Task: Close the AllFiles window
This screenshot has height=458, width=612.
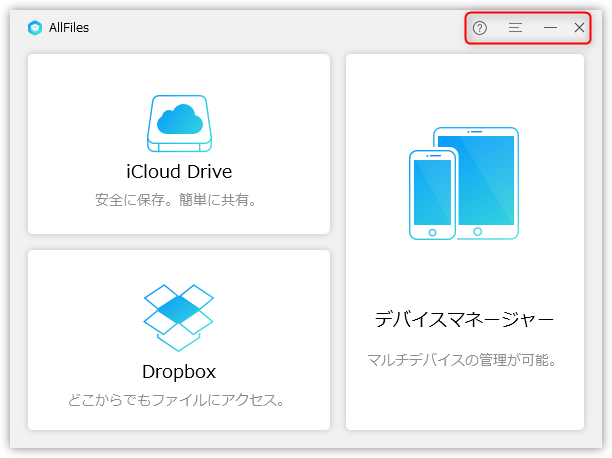Action: point(579,28)
